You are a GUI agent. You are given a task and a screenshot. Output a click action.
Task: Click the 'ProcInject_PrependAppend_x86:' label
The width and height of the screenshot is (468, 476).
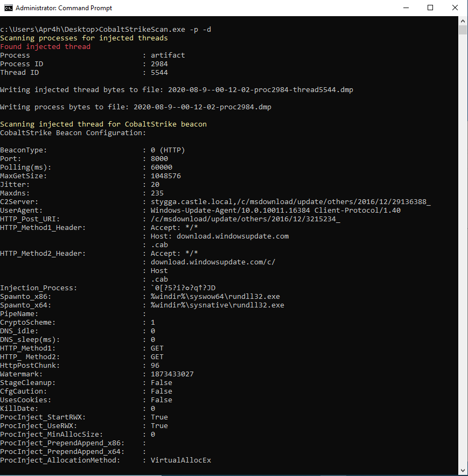62,443
